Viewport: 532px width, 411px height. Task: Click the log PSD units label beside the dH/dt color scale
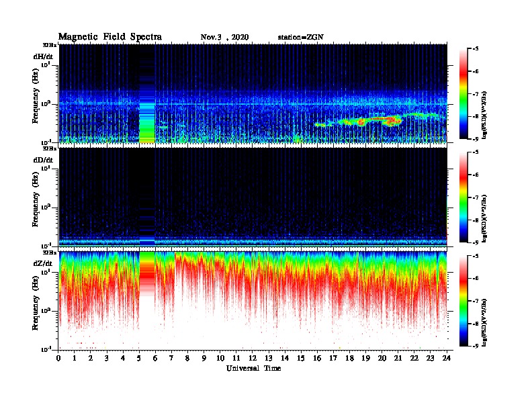coord(484,116)
